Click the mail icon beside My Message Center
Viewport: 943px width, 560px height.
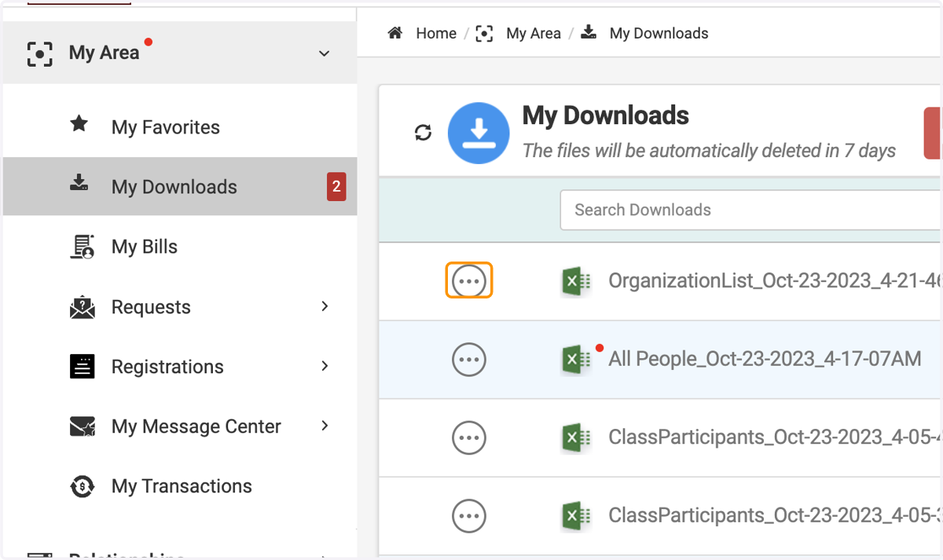pos(82,426)
